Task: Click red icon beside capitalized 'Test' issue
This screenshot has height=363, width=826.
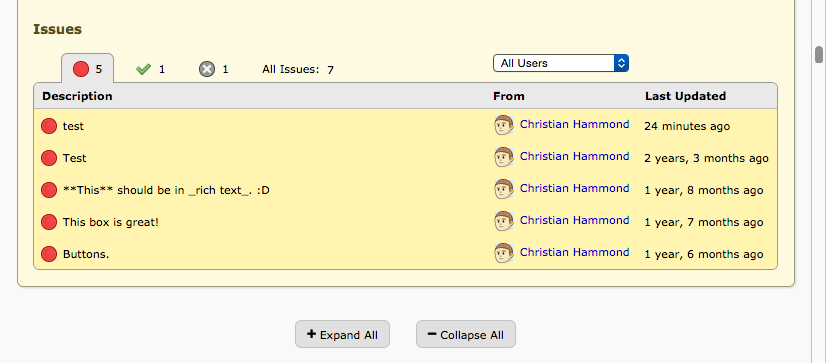Action: click(49, 158)
